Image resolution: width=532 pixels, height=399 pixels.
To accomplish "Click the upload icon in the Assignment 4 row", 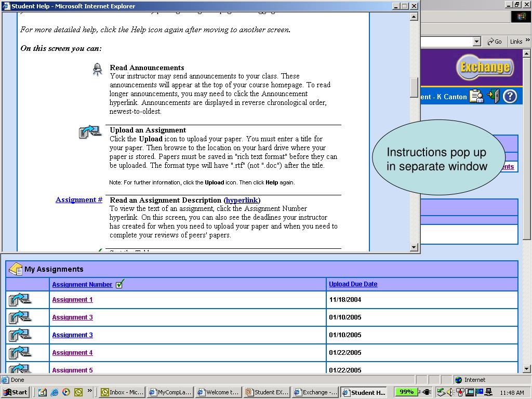I will (20, 353).
